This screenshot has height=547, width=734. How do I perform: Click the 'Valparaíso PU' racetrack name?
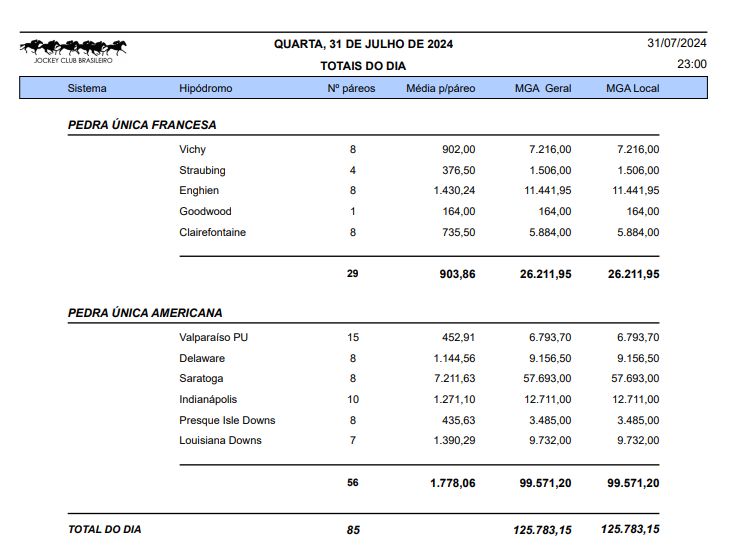point(213,337)
